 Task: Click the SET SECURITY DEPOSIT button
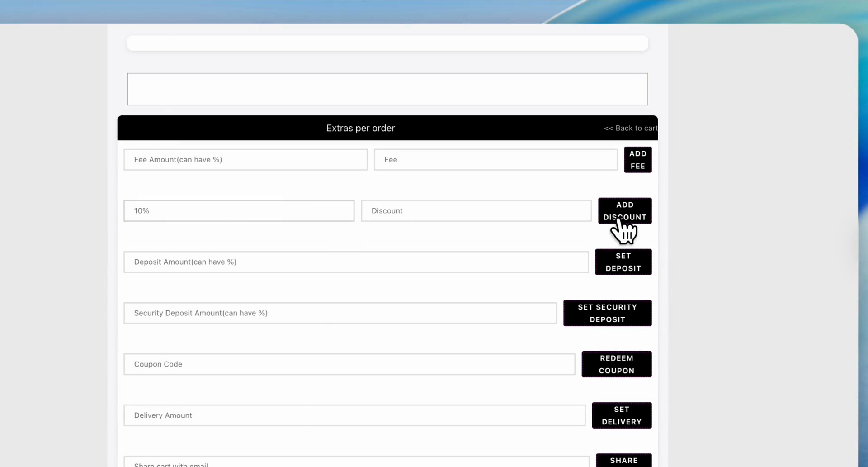pyautogui.click(x=607, y=313)
